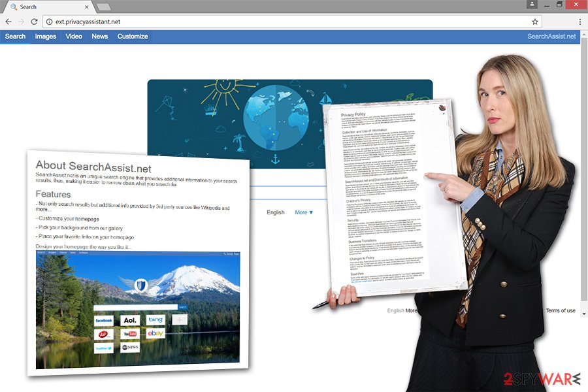The image size is (588, 392).
Task: Click the browser forward arrow
Action: [21, 22]
